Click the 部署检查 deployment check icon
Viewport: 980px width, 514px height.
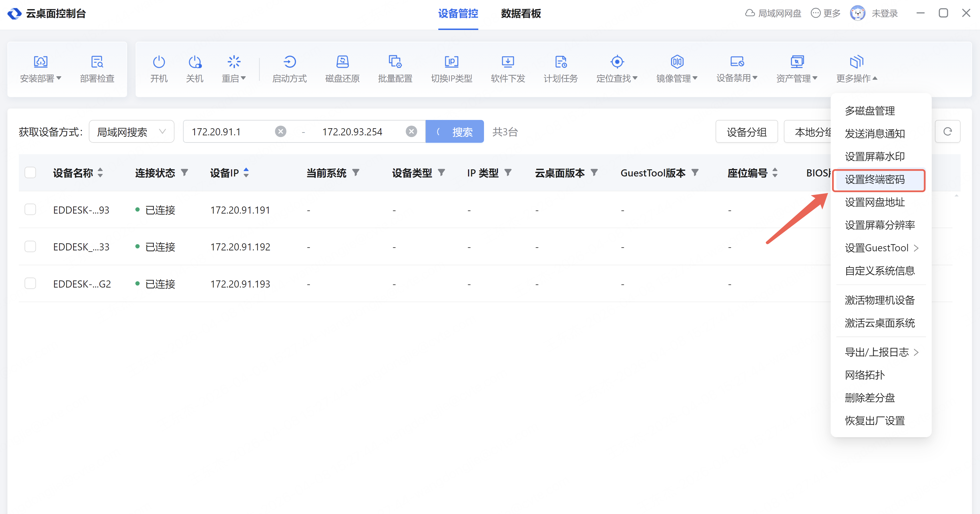click(x=97, y=62)
